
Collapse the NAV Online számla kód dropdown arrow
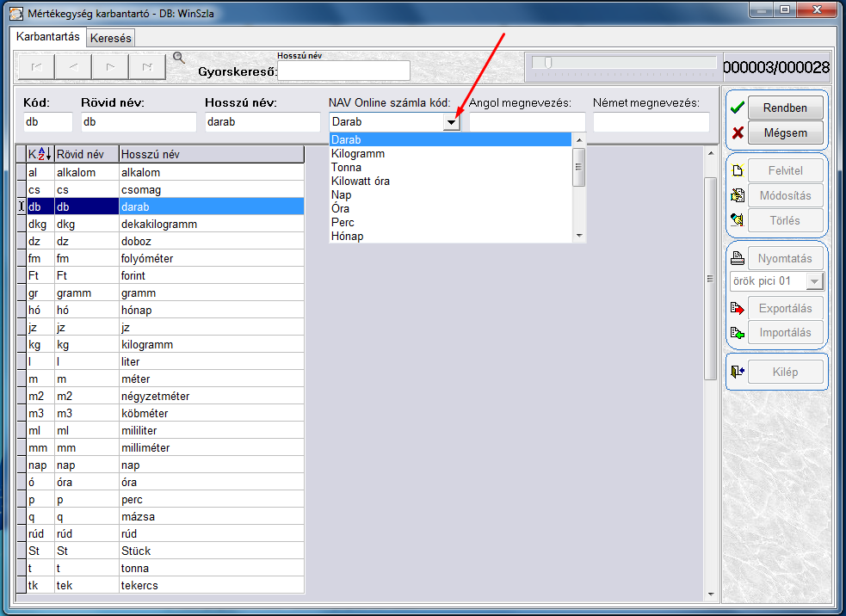451,123
